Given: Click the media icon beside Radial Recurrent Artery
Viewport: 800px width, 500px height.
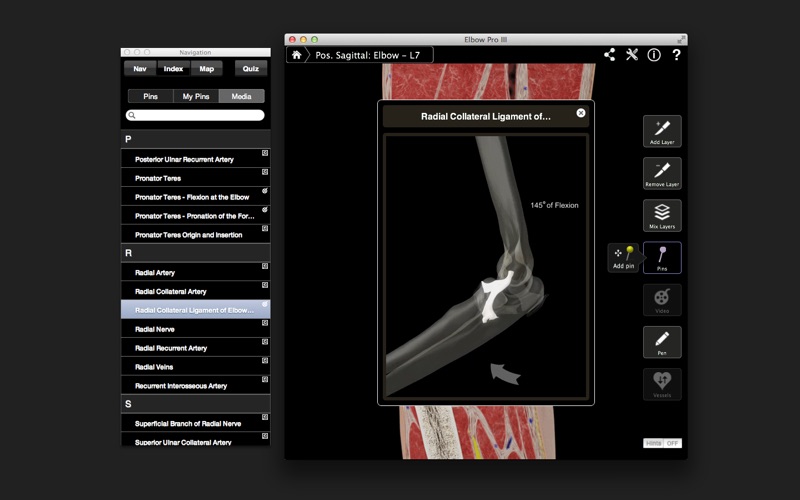Looking at the screenshot, I should pyautogui.click(x=265, y=342).
